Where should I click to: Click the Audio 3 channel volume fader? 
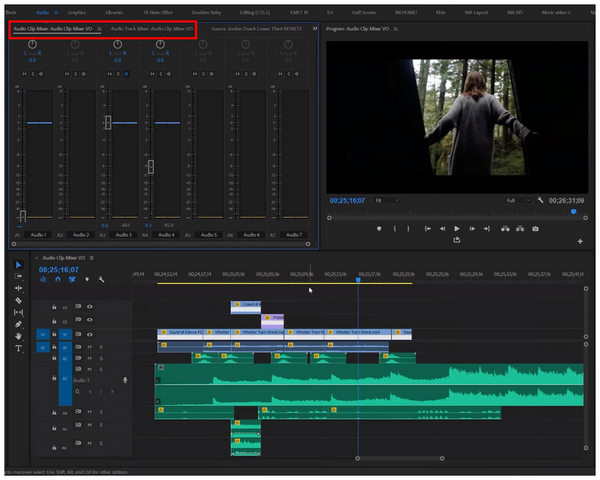pyautogui.click(x=108, y=121)
